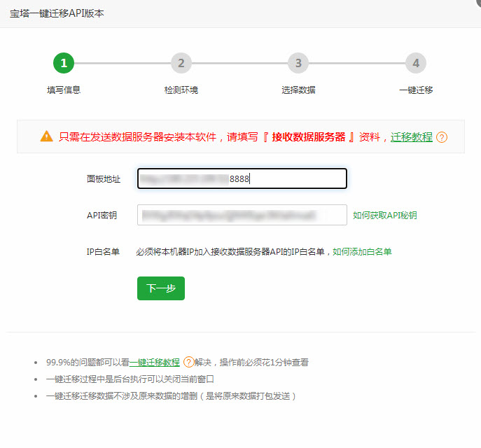The image size is (481, 448).
Task: Select the 检测环境 step label
Action: click(181, 90)
